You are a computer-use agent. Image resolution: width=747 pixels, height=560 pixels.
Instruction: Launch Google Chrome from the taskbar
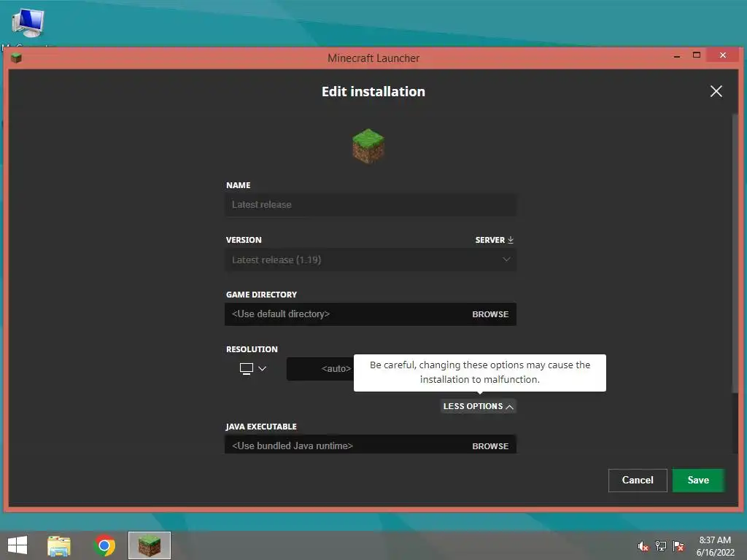coord(104,545)
